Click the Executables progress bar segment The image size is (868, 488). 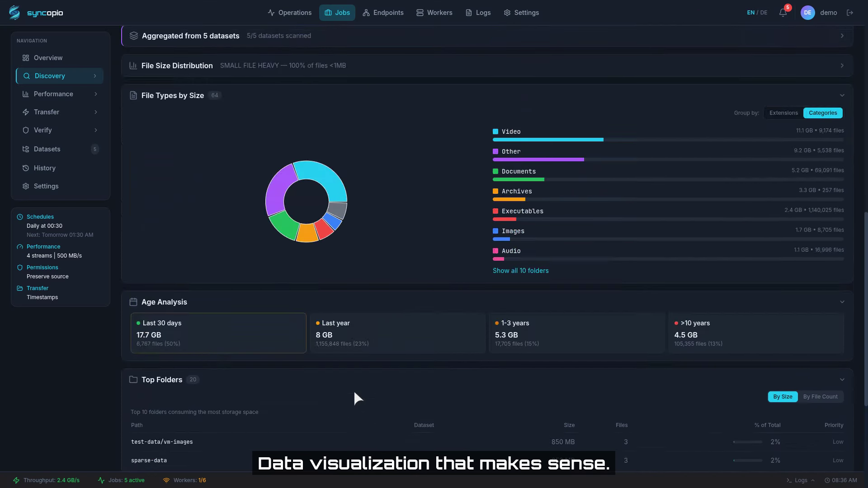pyautogui.click(x=505, y=219)
